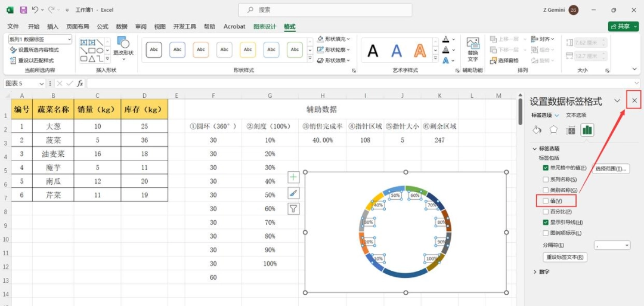Viewport: 644px width, 306px height.
Task: Click the Undo arrow icon
Action: [35, 10]
